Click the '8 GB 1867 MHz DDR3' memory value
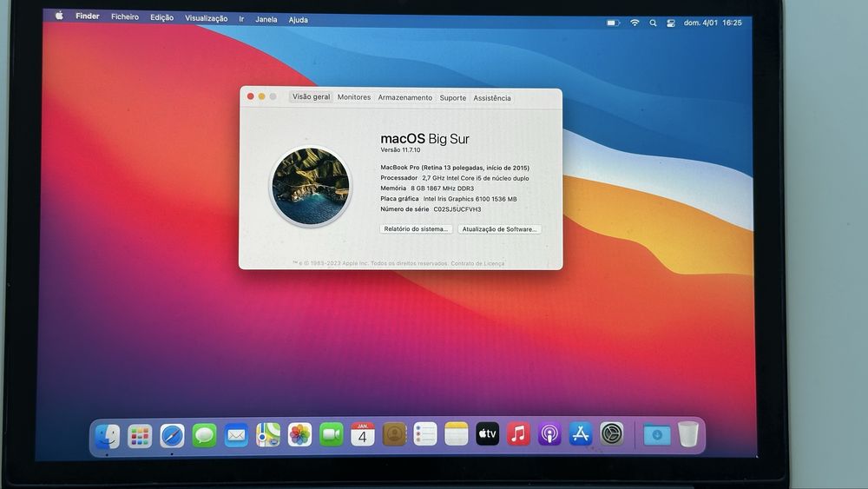868x489 pixels. point(443,188)
